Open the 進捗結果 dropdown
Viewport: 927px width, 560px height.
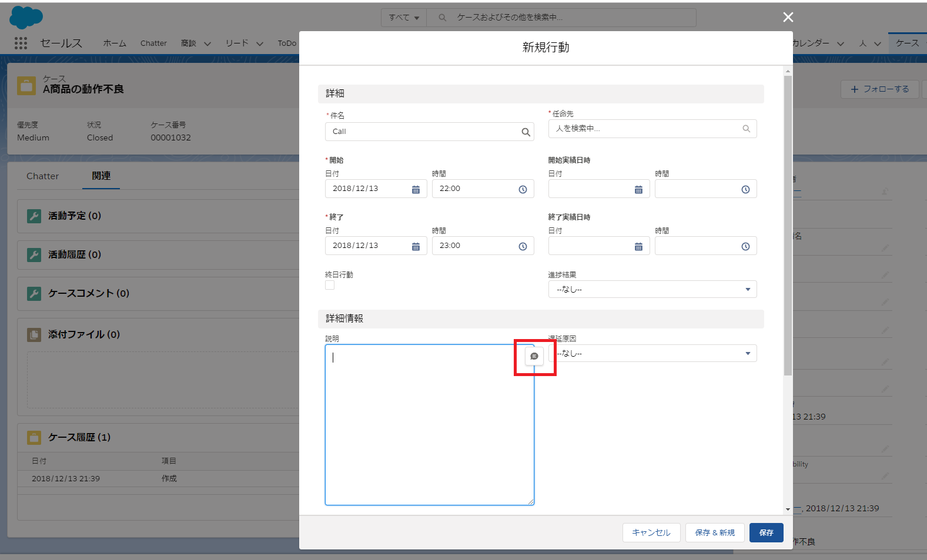652,289
